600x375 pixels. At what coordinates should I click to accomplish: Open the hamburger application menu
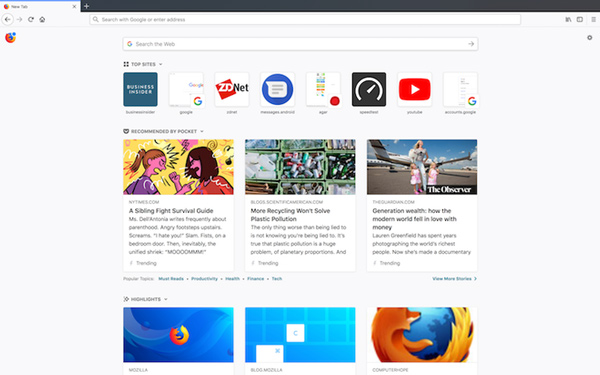593,19
